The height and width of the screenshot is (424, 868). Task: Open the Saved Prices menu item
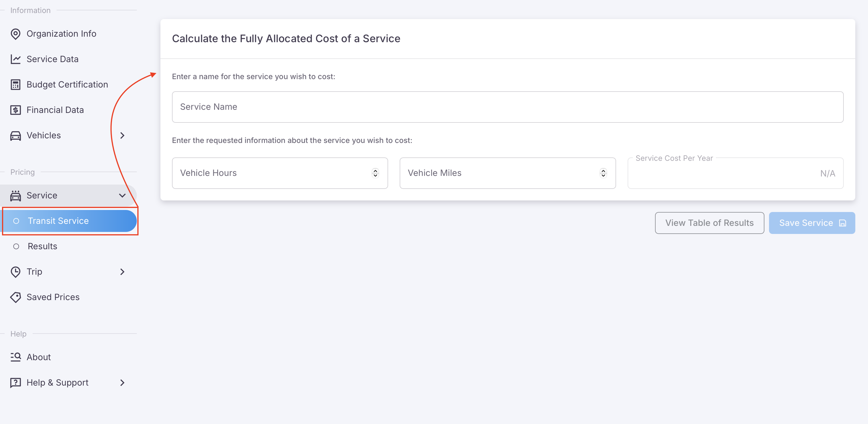tap(53, 297)
